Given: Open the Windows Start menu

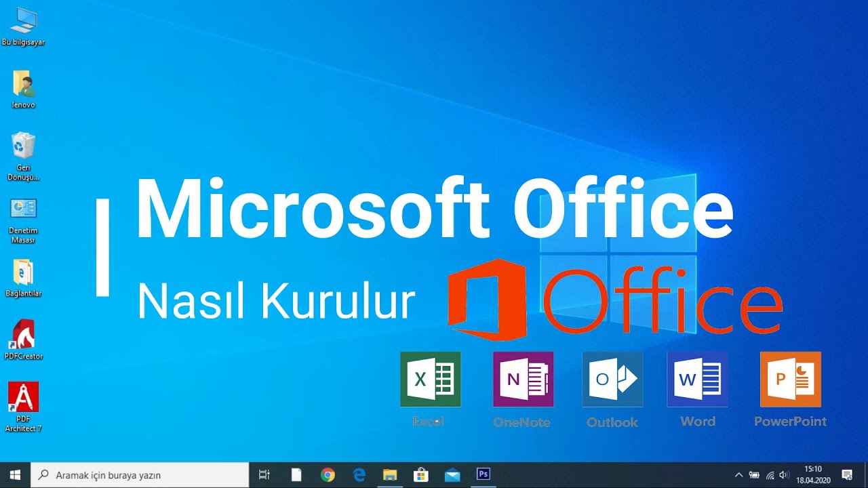Looking at the screenshot, I should pos(15,475).
